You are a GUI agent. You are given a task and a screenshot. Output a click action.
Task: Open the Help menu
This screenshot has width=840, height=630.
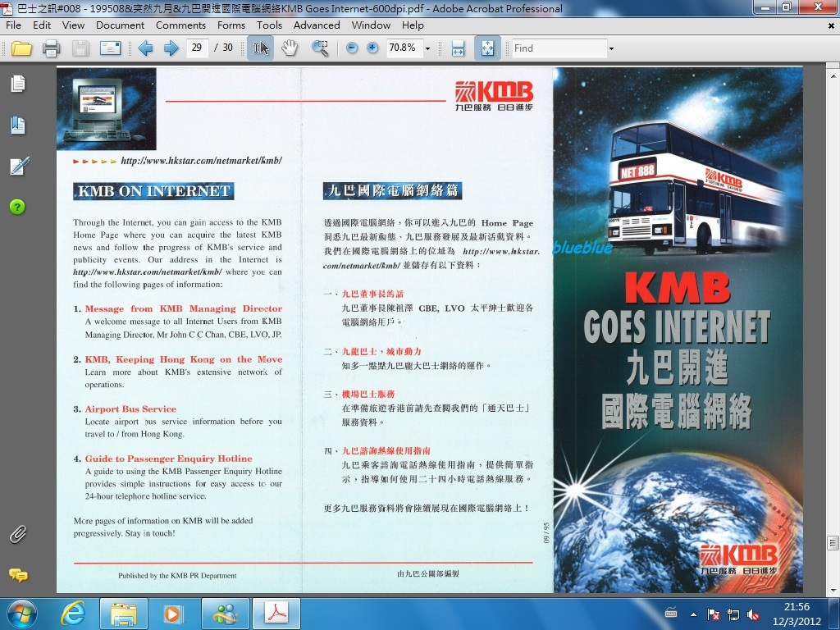point(413,25)
